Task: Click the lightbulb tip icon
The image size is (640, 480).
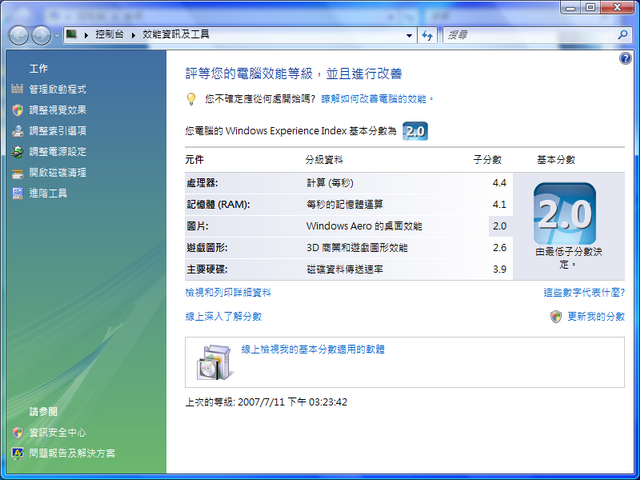Action: coord(191,99)
